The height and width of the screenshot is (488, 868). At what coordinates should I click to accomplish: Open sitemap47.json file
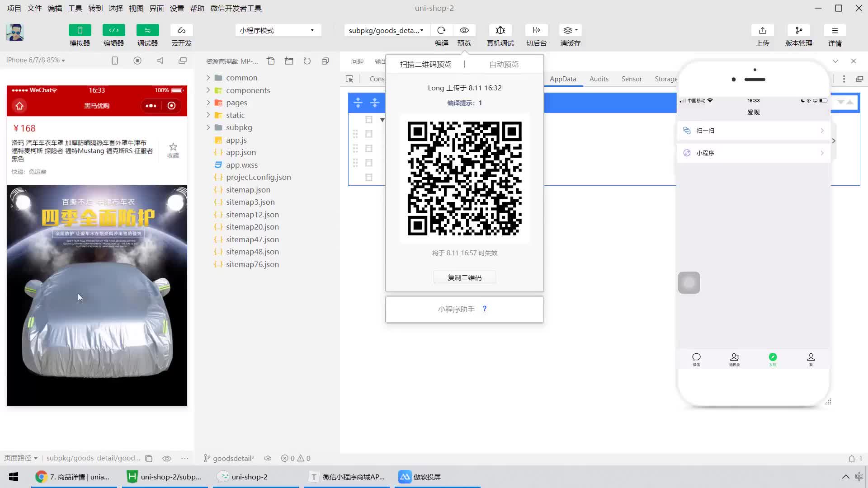tap(252, 239)
